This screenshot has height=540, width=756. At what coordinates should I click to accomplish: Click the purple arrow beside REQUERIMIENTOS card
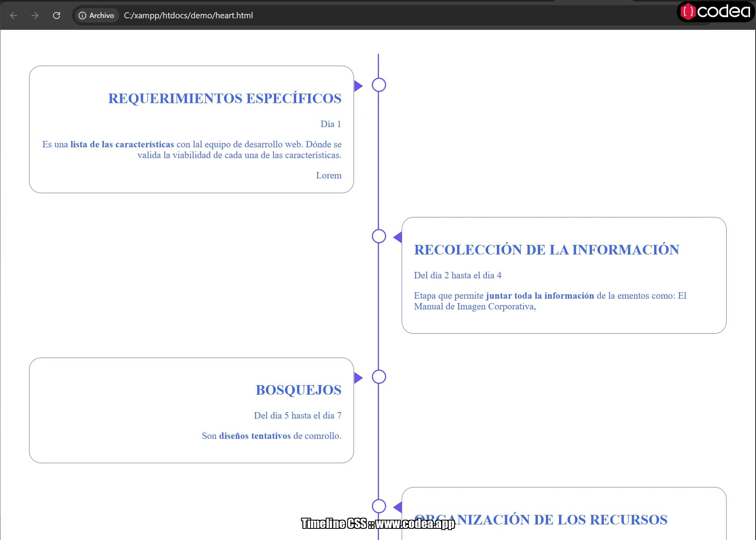pyautogui.click(x=359, y=85)
